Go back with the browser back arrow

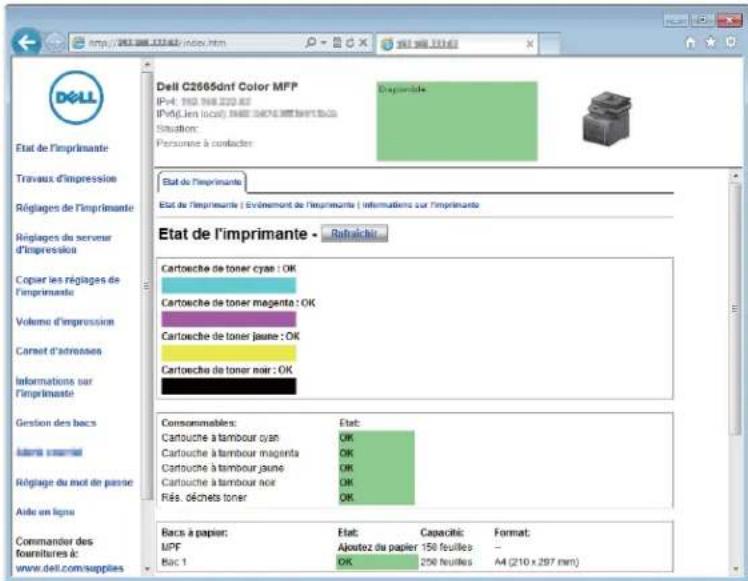tap(26, 42)
